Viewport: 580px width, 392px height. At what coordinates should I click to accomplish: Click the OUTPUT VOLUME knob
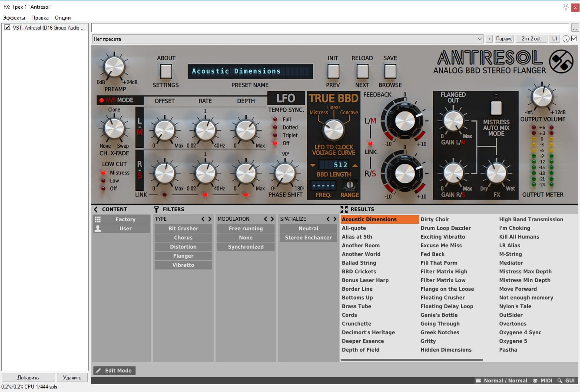542,96
